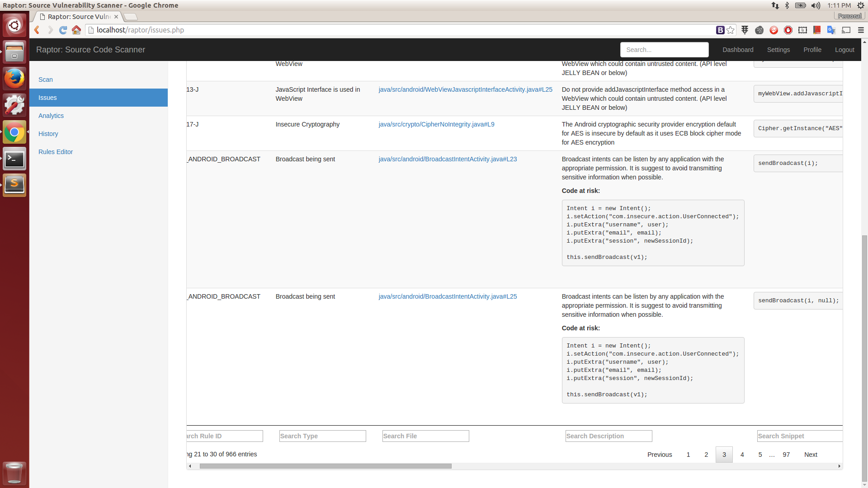Open BroadcastIntentActivity.java#L23 link
This screenshot has height=488, width=868.
click(448, 159)
